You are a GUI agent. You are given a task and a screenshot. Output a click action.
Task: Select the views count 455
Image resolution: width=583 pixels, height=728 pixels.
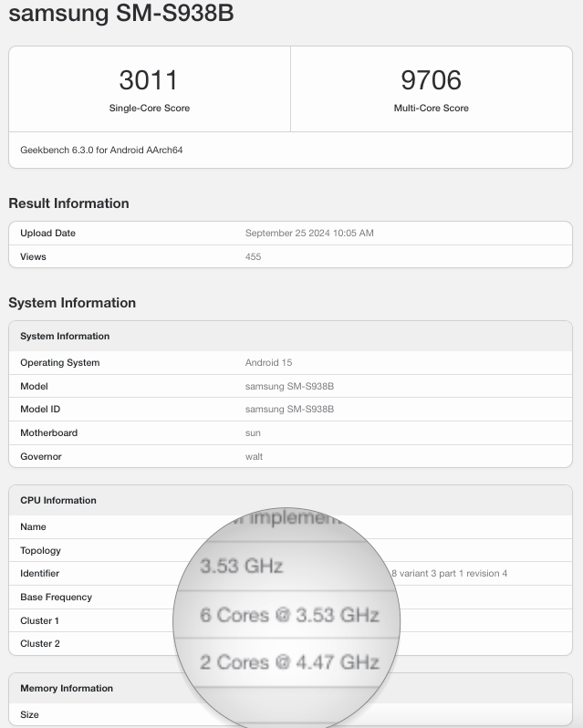coord(253,256)
